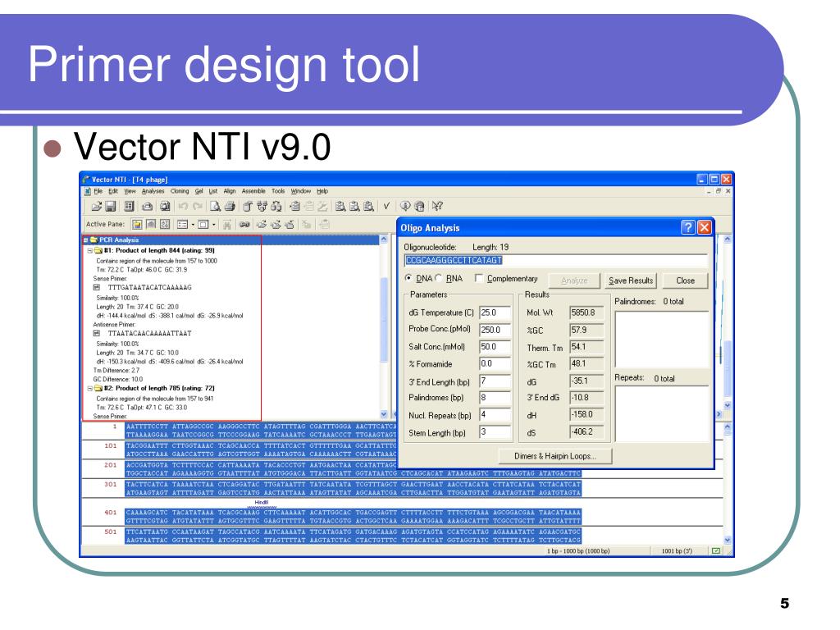This screenshot has height=630, width=840.
Task: Select the DNA radio button
Action: coord(409,278)
